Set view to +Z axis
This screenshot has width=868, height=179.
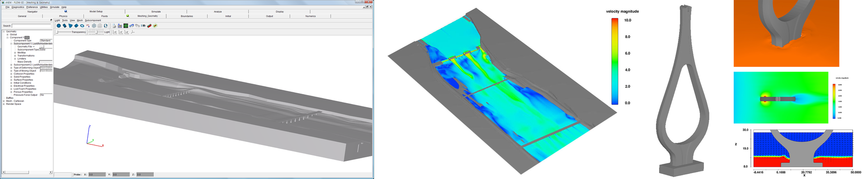tap(127, 32)
